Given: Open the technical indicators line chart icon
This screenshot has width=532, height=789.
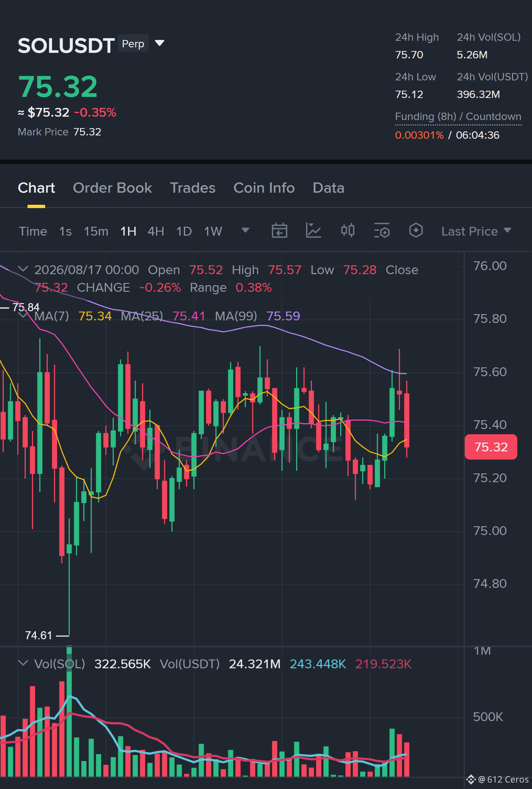Looking at the screenshot, I should click(313, 231).
